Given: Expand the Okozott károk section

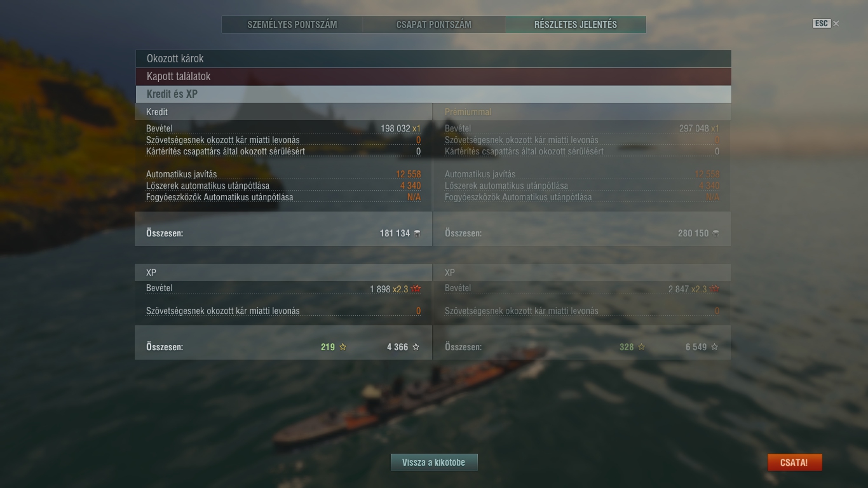Looking at the screenshot, I should (433, 58).
